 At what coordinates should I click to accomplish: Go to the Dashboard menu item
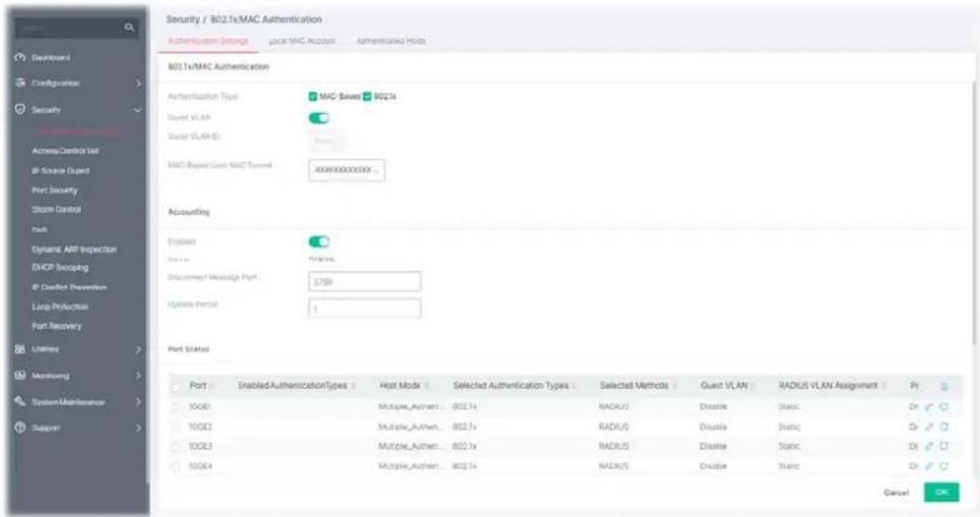[x=50, y=58]
